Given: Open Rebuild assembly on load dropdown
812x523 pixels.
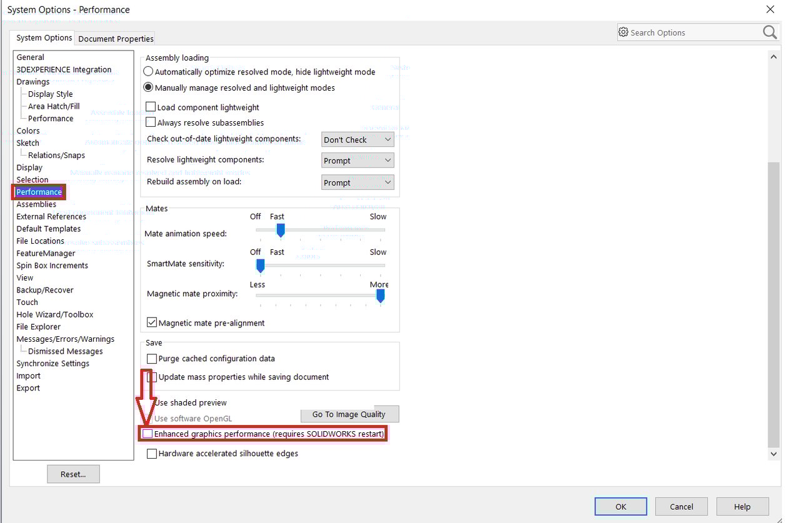Looking at the screenshot, I should [358, 182].
